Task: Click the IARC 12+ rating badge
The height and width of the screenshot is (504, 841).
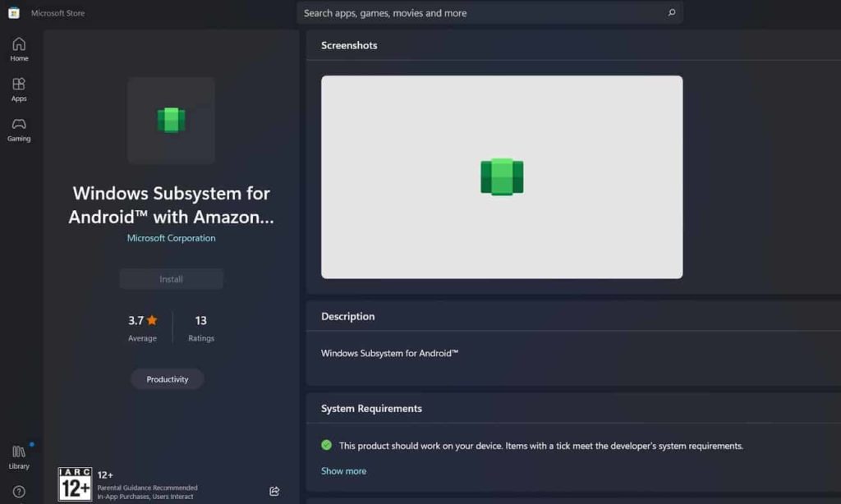Action: (75, 484)
